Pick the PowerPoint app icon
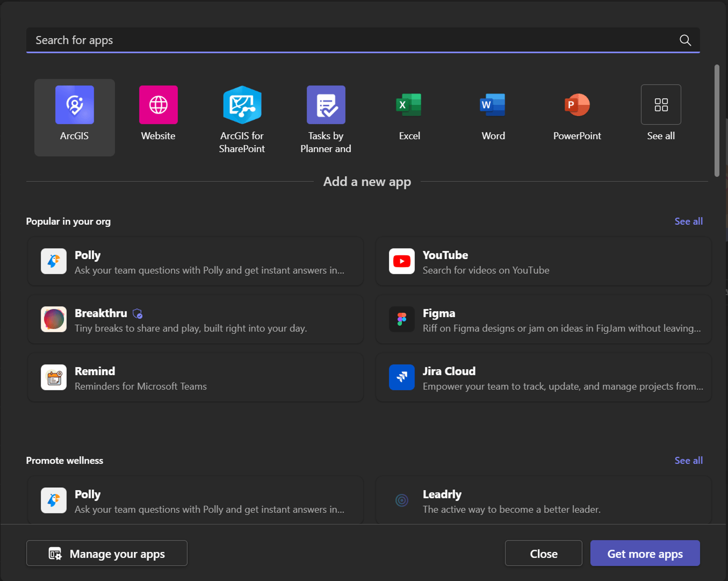 [x=577, y=105]
